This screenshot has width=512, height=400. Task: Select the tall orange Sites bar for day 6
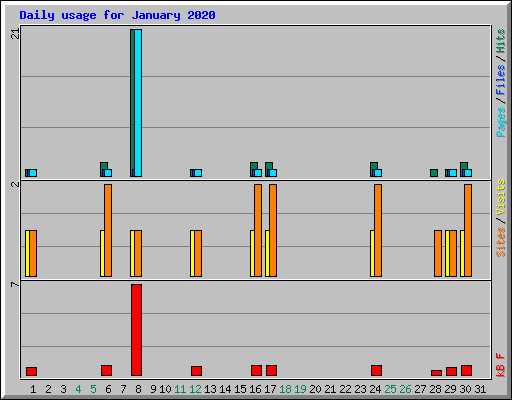pos(108,230)
